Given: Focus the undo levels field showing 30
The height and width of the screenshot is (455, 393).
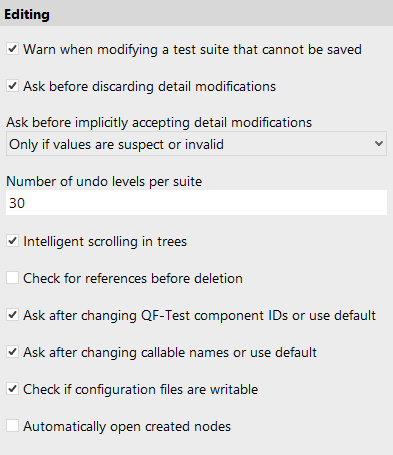Looking at the screenshot, I should [196, 203].
